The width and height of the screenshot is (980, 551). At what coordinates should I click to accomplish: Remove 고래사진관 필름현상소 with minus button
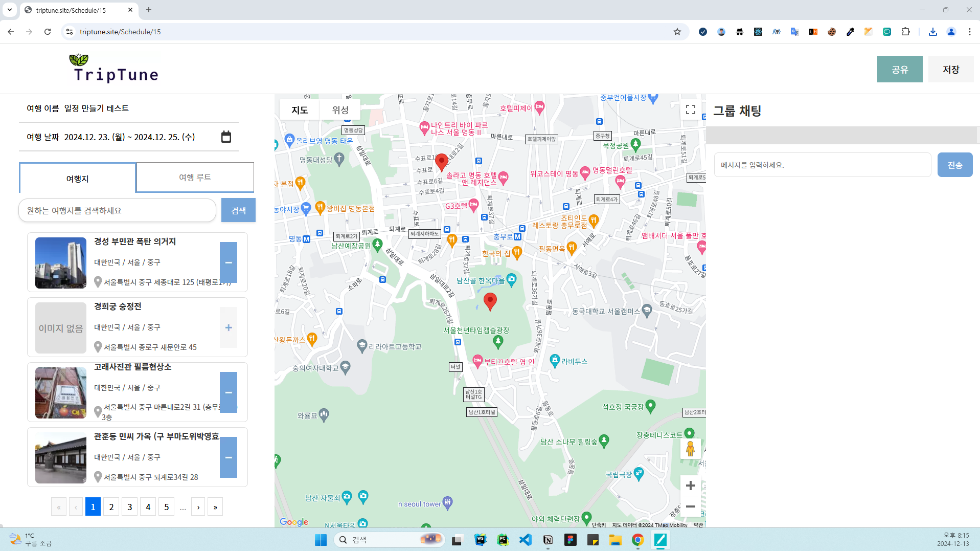[x=229, y=392]
